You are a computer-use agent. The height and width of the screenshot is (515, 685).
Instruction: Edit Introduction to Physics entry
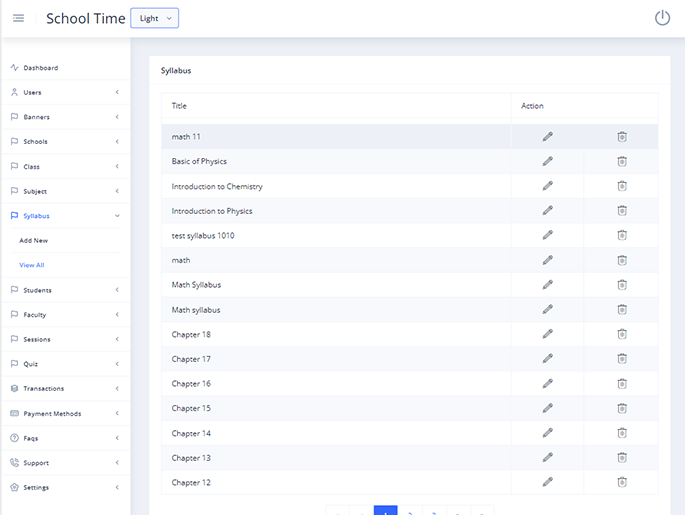[x=547, y=211]
